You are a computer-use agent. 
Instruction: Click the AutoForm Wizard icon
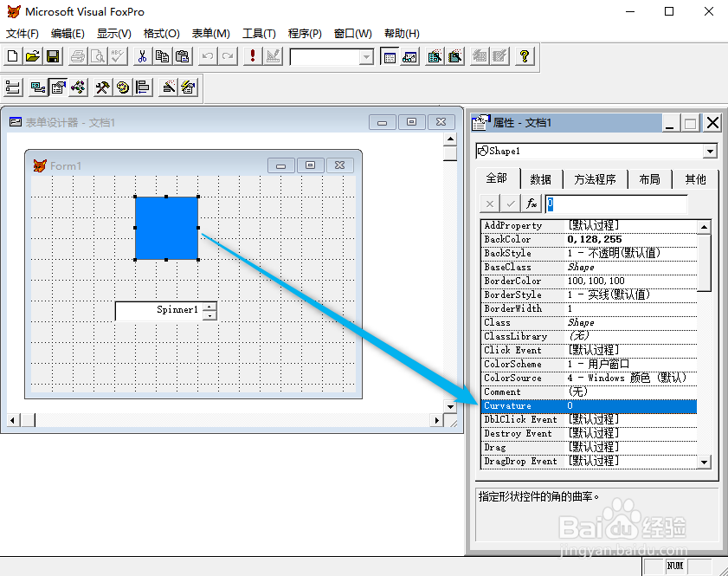click(480, 56)
